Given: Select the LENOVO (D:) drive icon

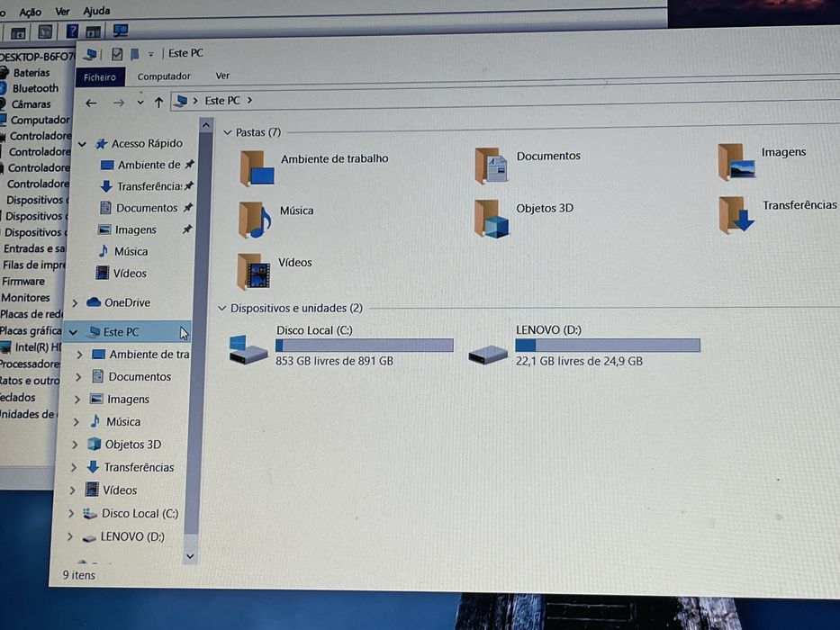Looking at the screenshot, I should click(x=487, y=354).
